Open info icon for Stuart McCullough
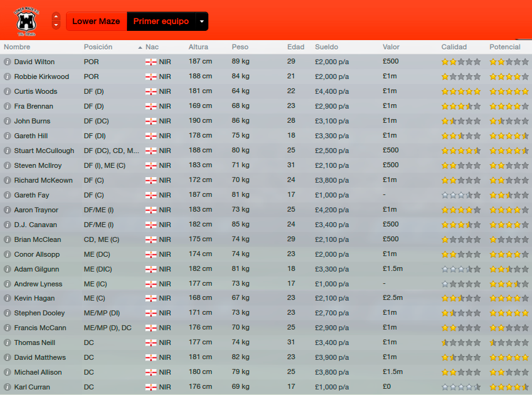532x395 pixels. 7,151
